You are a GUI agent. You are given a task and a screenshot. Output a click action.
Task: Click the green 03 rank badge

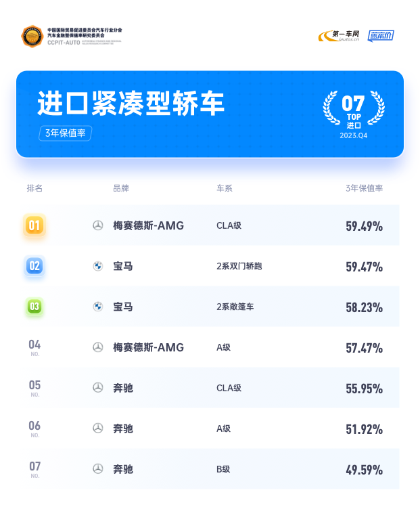coord(34,307)
